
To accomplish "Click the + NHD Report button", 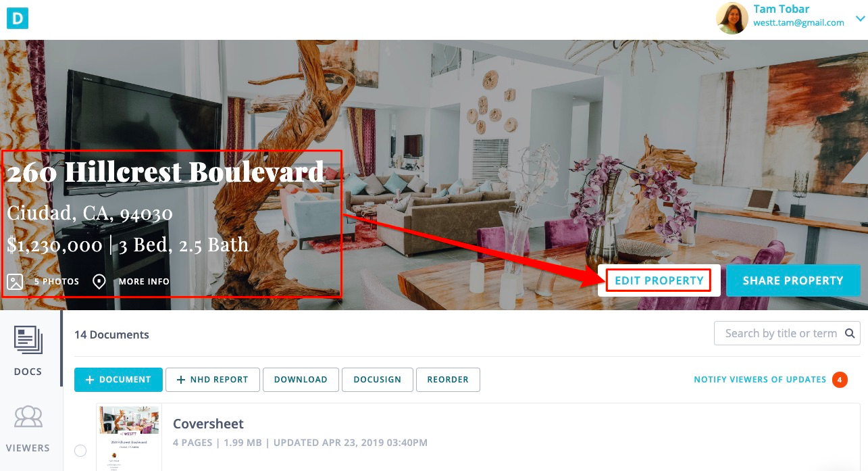I will click(x=212, y=380).
